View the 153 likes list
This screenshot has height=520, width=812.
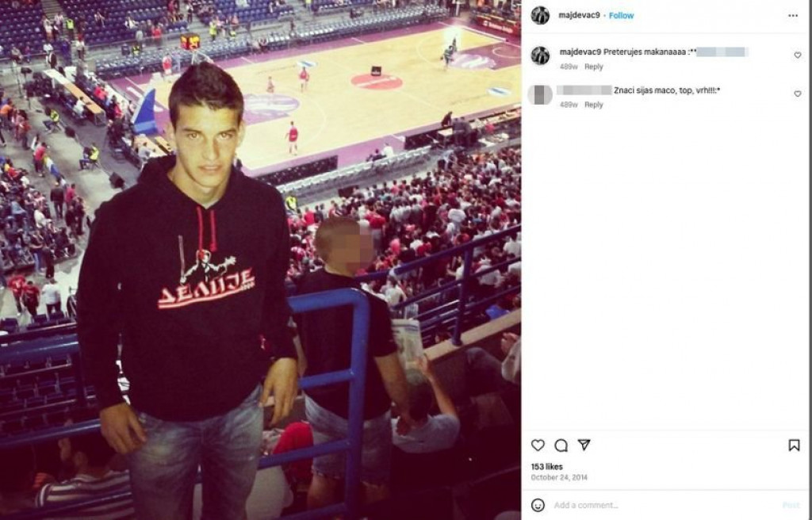546,467
